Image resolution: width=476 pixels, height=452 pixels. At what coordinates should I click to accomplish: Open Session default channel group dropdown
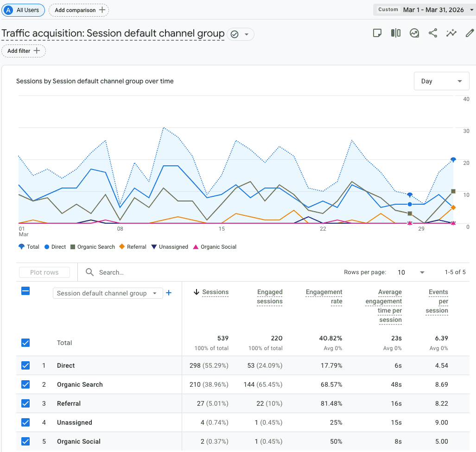108,293
